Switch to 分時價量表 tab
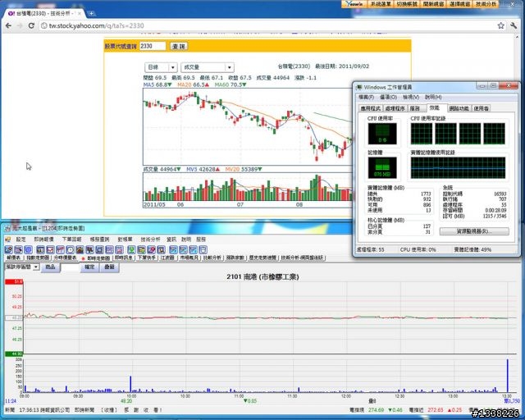The width and height of the screenshot is (525, 420). 65,258
